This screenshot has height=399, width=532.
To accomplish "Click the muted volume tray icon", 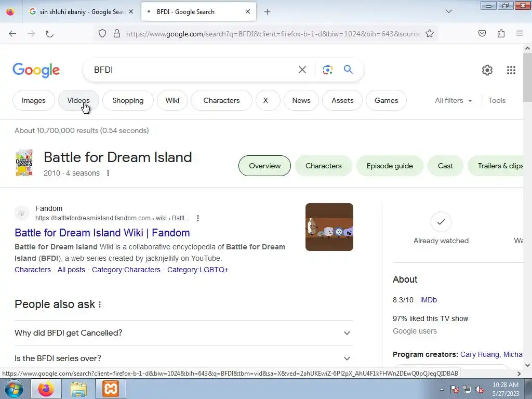I will point(480,390).
